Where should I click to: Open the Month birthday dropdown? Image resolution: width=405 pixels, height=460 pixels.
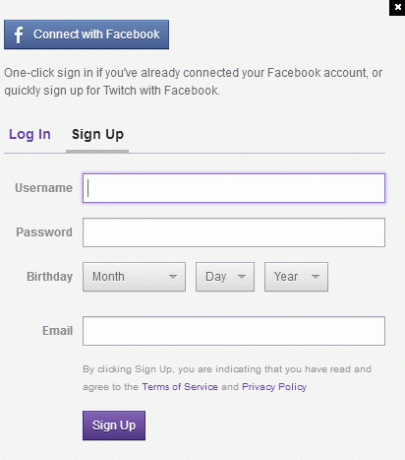tap(134, 277)
